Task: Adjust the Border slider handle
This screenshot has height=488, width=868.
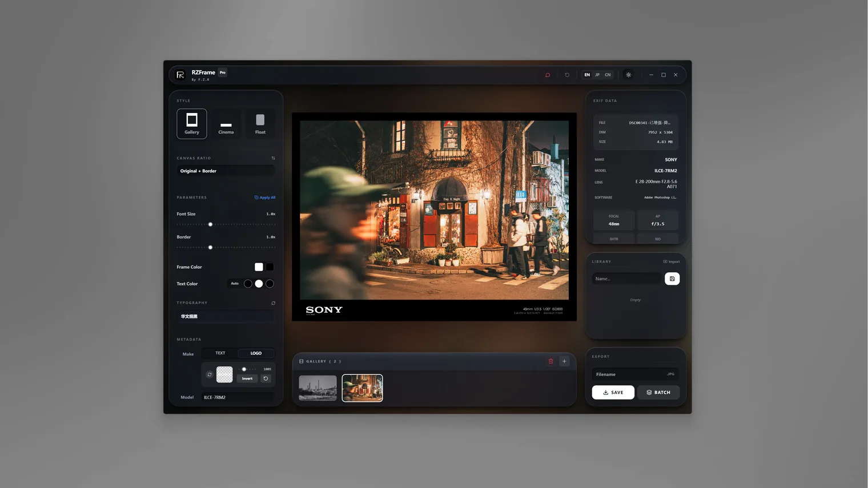Action: (210, 247)
